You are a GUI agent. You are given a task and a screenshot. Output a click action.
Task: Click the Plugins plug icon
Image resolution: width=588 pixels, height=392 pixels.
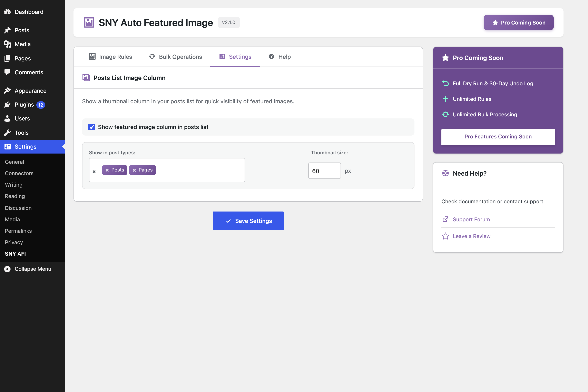tap(8, 105)
